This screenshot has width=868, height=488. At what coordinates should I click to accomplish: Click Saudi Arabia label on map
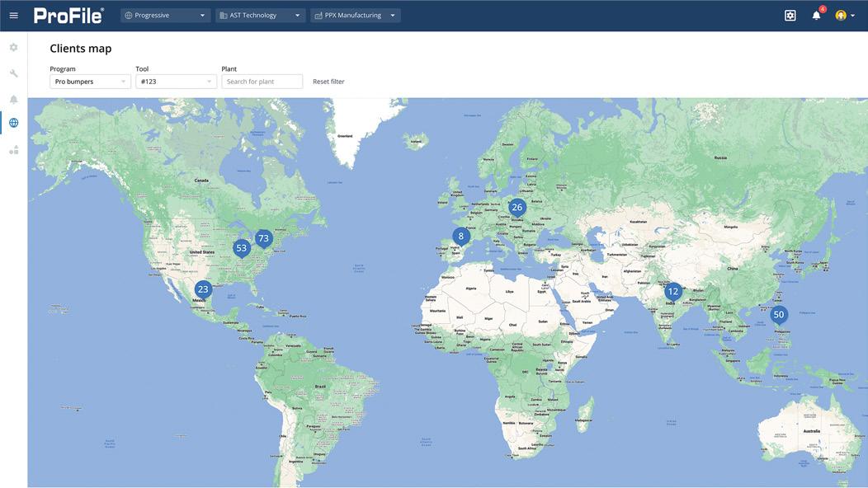(x=581, y=302)
